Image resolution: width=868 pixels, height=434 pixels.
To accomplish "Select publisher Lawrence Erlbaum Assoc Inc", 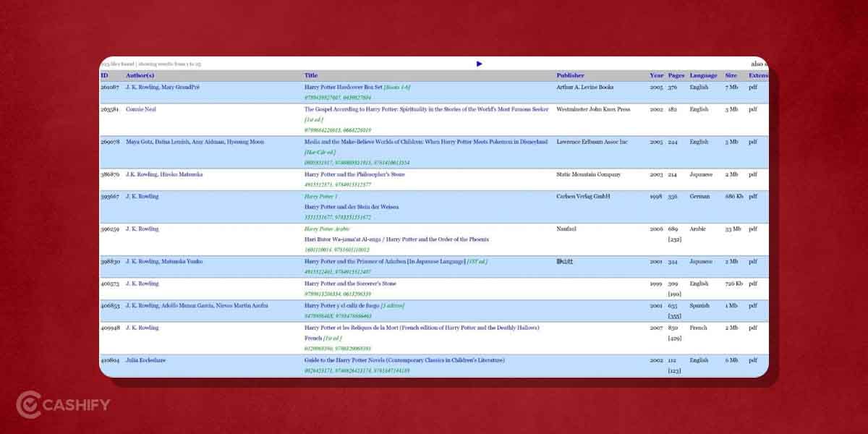I will (592, 142).
